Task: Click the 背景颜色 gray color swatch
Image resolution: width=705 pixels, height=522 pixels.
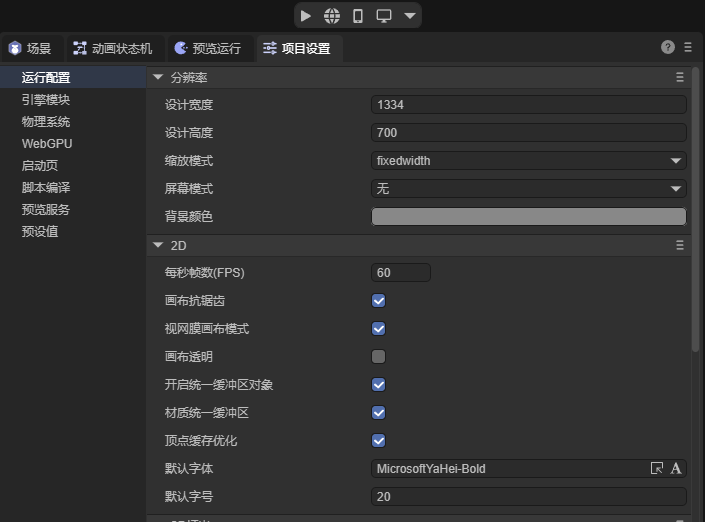Action: click(x=528, y=216)
